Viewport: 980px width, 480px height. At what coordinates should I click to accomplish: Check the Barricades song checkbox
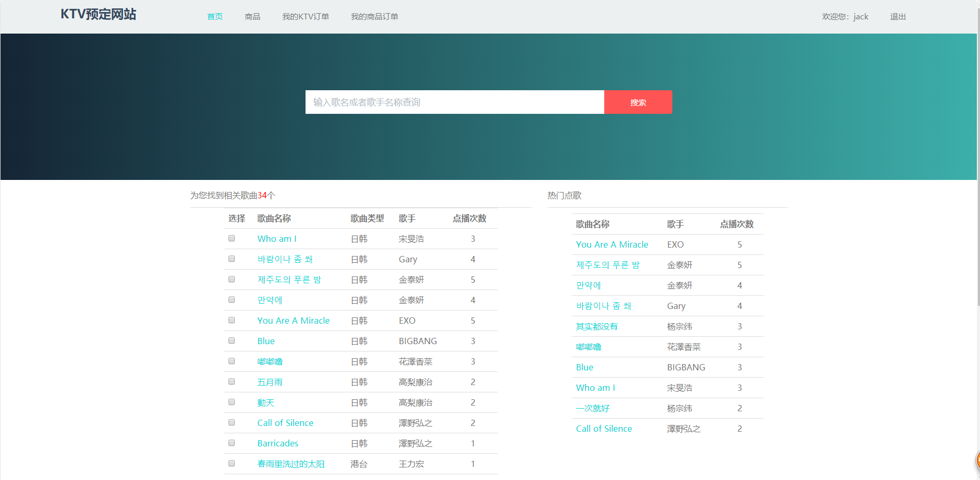[x=231, y=443]
